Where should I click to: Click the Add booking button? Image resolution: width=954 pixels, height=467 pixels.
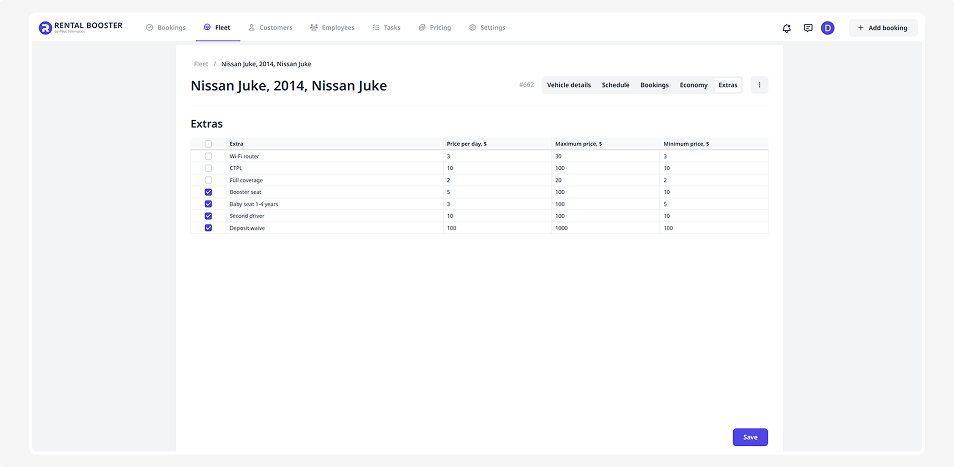[882, 28]
